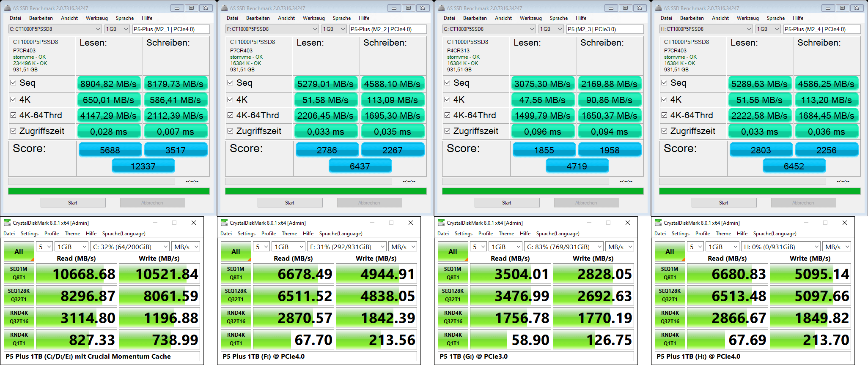Open drive selector showing H: CT1000P5PSSD8
Screen dimensions: 868x365
pos(706,29)
